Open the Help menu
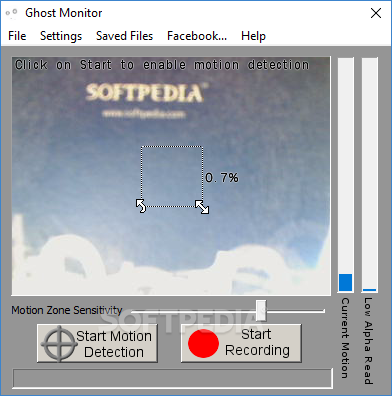The width and height of the screenshot is (392, 396). tap(253, 36)
